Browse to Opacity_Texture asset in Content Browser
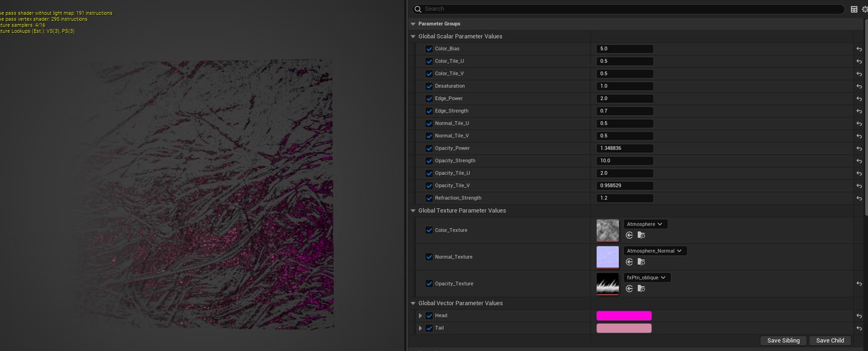The image size is (868, 351). pos(641,288)
